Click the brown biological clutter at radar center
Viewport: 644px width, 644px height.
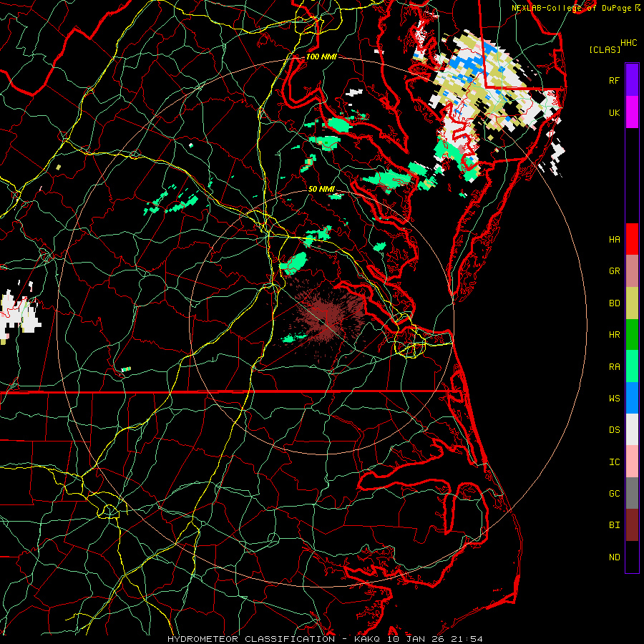326,318
